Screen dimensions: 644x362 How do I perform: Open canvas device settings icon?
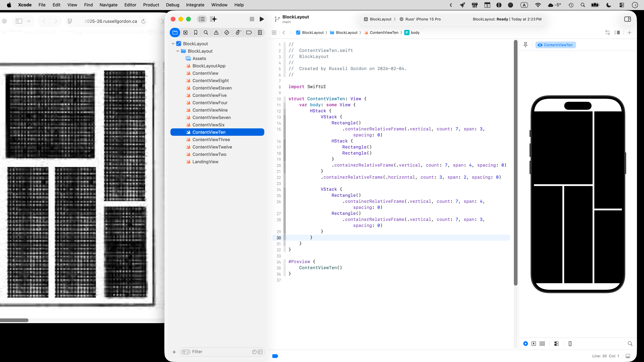click(556, 344)
